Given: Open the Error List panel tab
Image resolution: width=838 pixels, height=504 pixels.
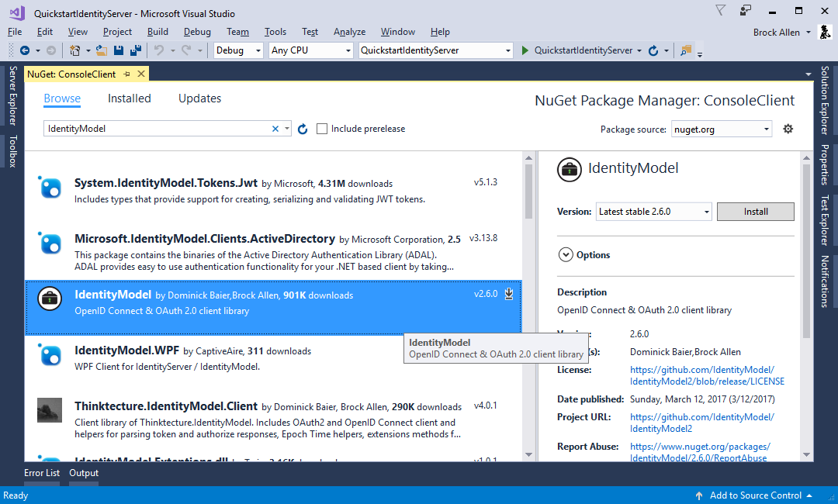Looking at the screenshot, I should pos(42,472).
